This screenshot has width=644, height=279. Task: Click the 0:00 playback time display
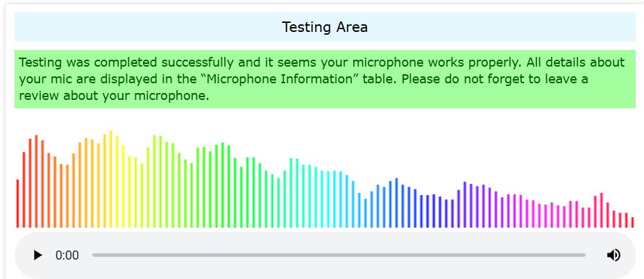click(x=67, y=255)
